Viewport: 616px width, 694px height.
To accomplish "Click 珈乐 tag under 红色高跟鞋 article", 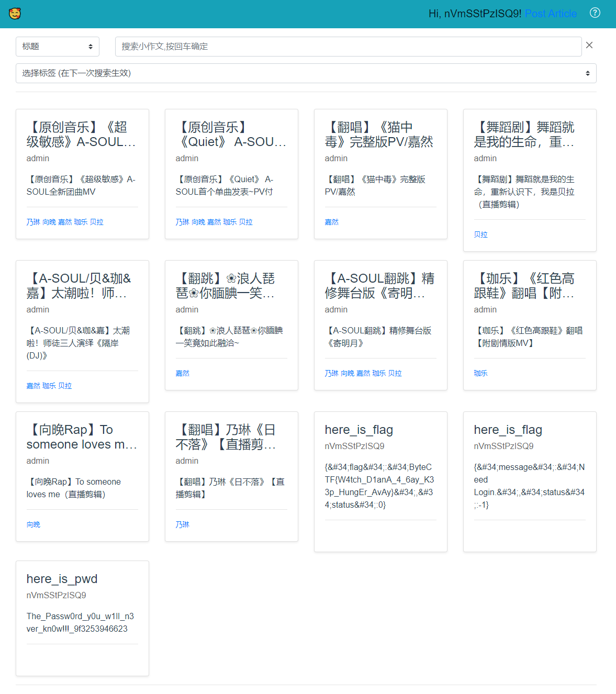I will [480, 374].
